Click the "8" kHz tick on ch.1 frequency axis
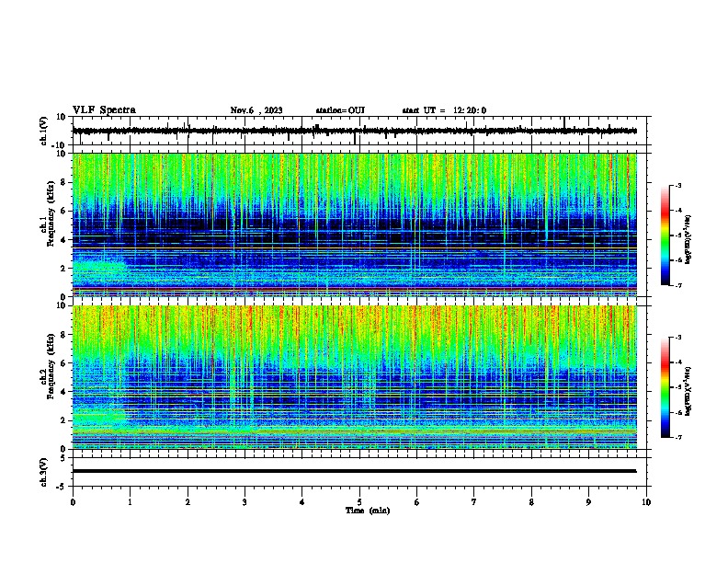728x563 pixels. coord(63,182)
